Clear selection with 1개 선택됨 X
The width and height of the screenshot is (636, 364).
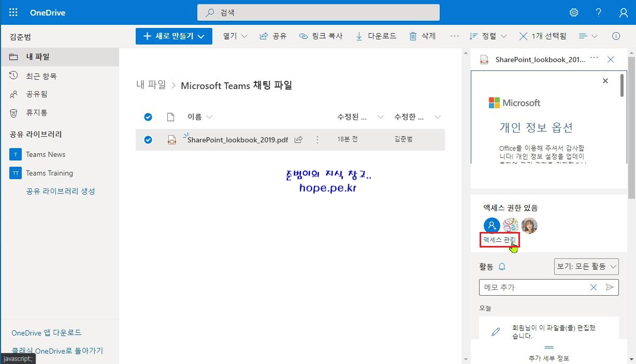[523, 36]
